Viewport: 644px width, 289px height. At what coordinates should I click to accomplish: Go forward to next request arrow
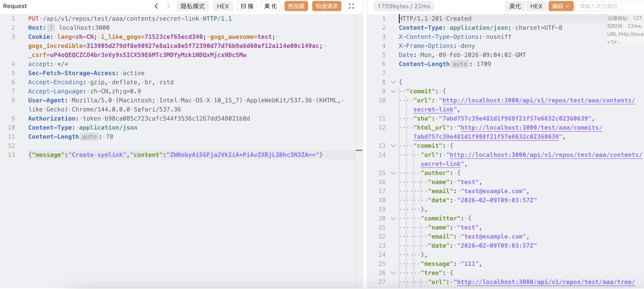pyautogui.click(x=168, y=6)
